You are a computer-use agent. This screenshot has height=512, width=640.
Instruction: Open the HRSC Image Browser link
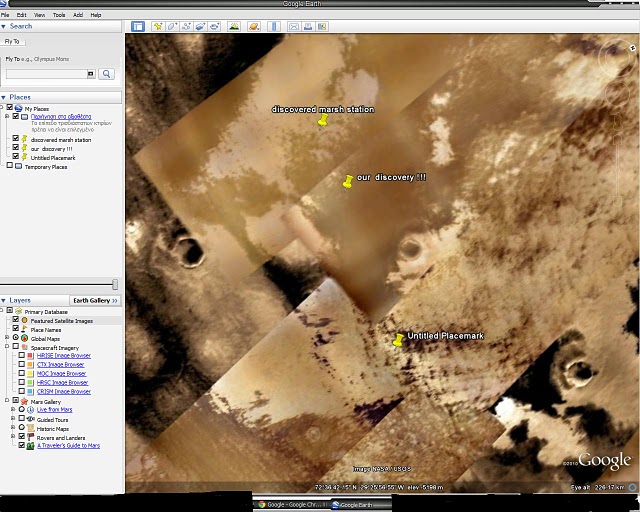tap(62, 383)
